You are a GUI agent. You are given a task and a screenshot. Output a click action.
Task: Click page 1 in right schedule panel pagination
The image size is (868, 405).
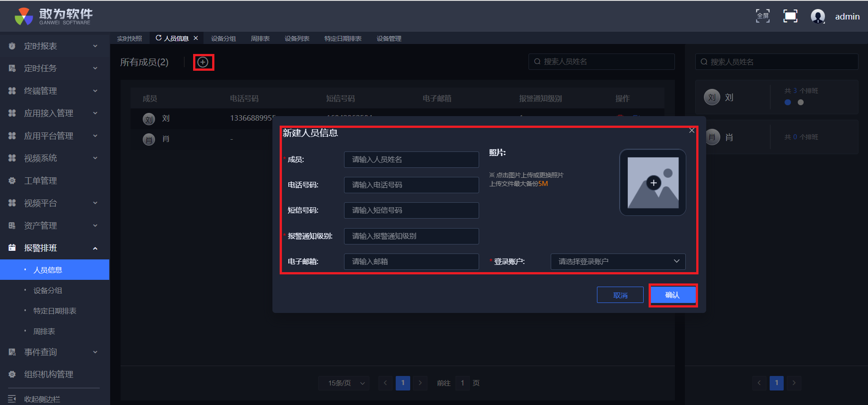click(776, 383)
